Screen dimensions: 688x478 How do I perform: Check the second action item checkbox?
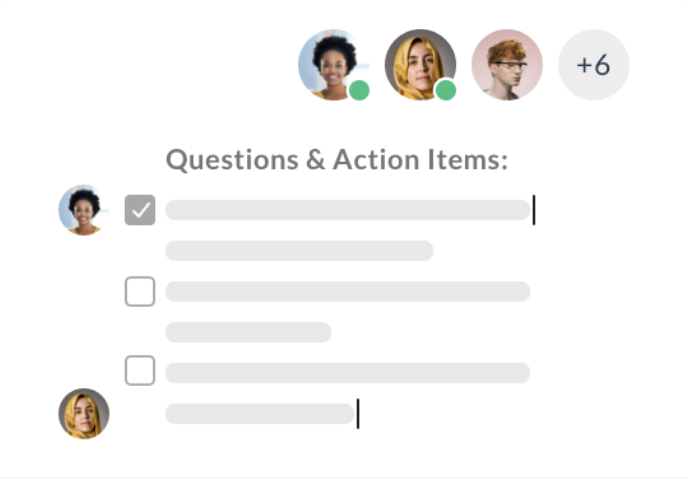point(140,291)
